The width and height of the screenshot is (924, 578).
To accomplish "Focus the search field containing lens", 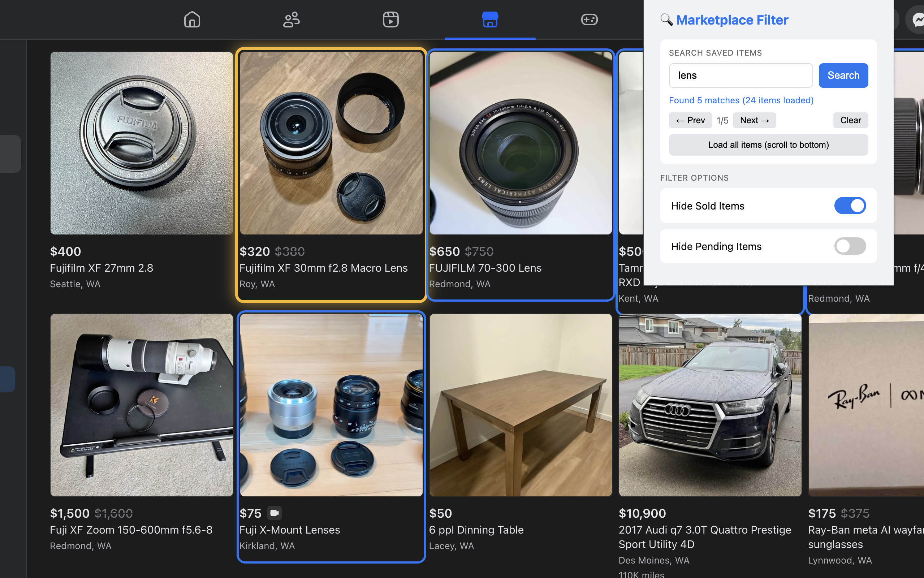I will click(740, 75).
